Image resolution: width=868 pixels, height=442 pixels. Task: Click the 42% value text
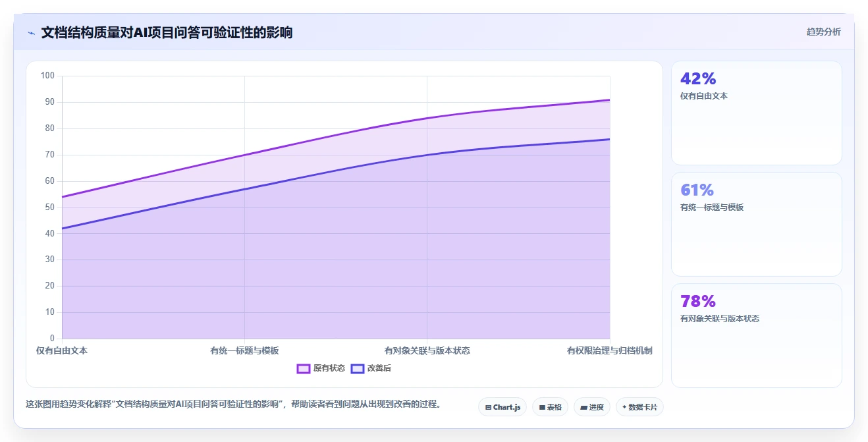point(698,79)
